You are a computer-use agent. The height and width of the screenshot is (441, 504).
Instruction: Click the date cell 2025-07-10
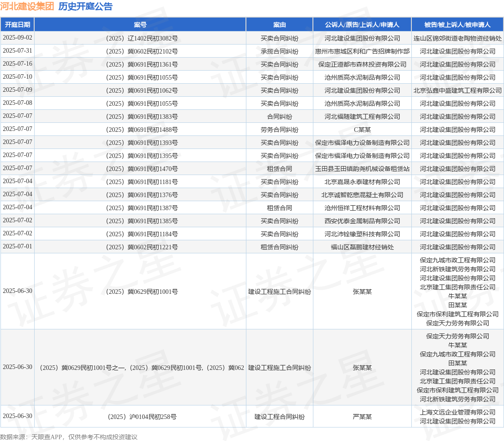18,77
